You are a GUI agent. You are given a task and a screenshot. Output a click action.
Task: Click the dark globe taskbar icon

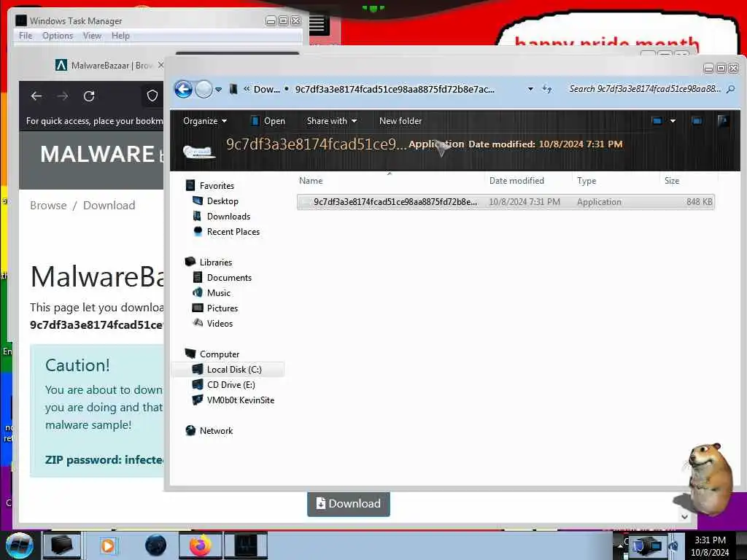(156, 545)
